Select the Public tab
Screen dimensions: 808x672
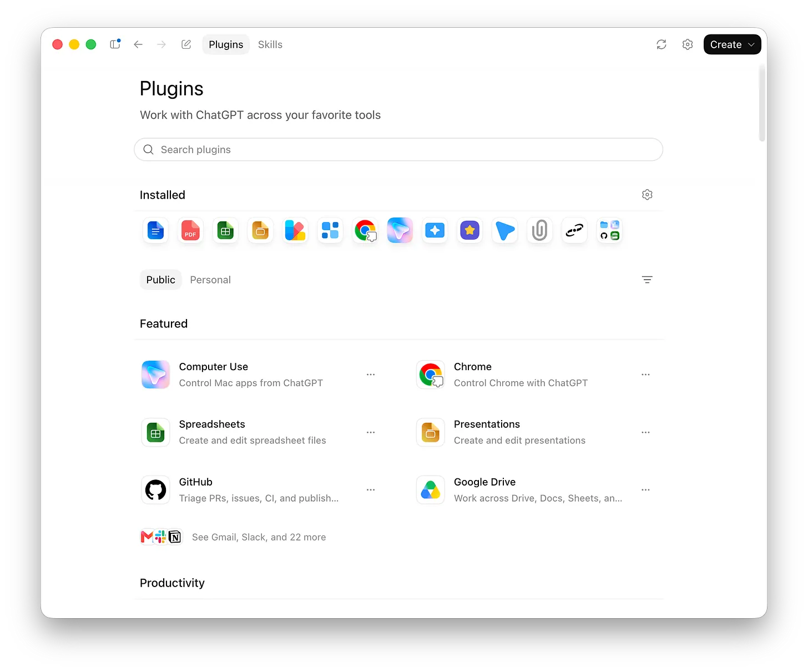click(x=161, y=280)
